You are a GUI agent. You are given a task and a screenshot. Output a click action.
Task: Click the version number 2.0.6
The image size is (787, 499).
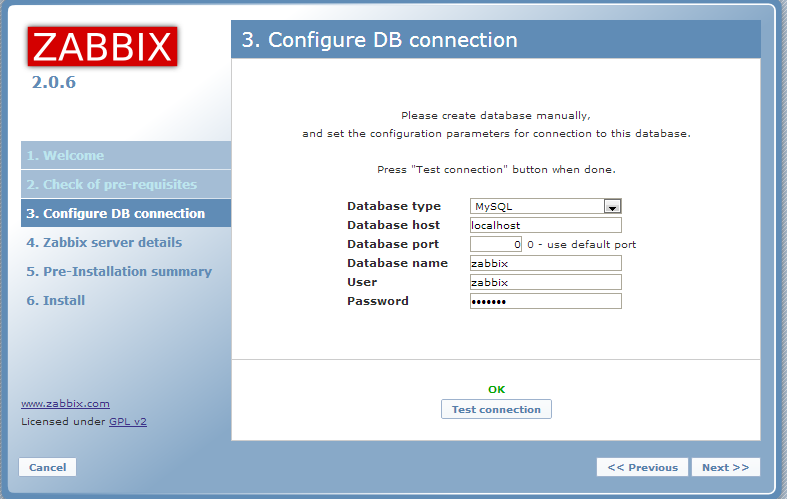(54, 82)
